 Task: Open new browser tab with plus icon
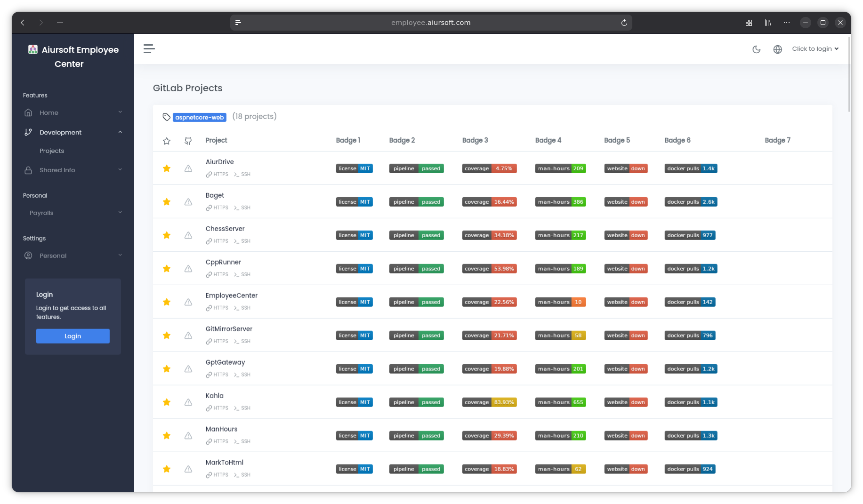(x=60, y=23)
